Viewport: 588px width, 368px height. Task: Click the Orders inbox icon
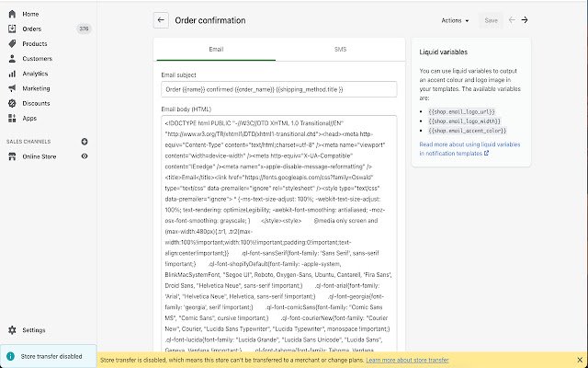pyautogui.click(x=12, y=29)
